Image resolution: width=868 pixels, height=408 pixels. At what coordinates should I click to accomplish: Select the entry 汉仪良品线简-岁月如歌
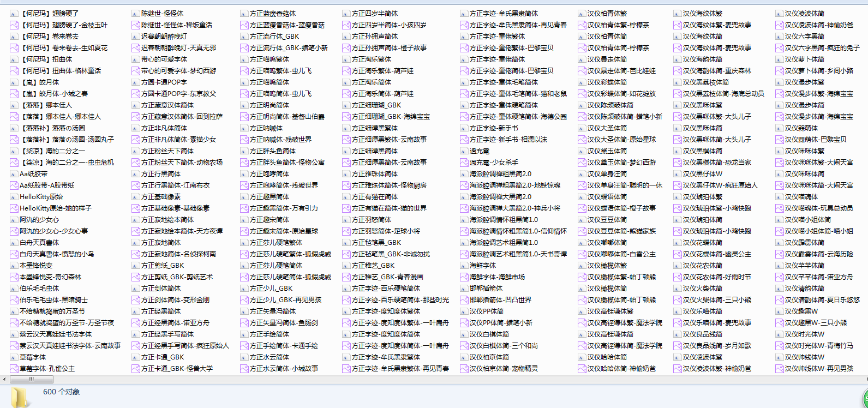pyautogui.click(x=717, y=346)
